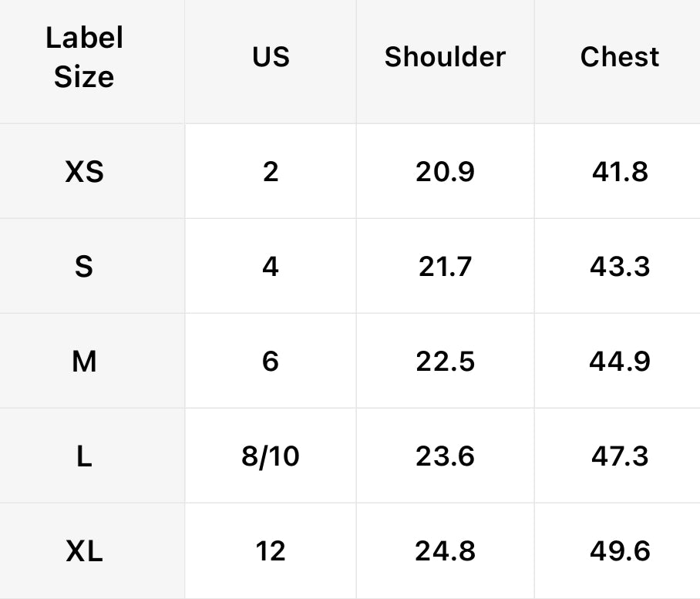This screenshot has width=700, height=599.
Task: Click the US size 8/10 cell
Action: [x=271, y=456]
